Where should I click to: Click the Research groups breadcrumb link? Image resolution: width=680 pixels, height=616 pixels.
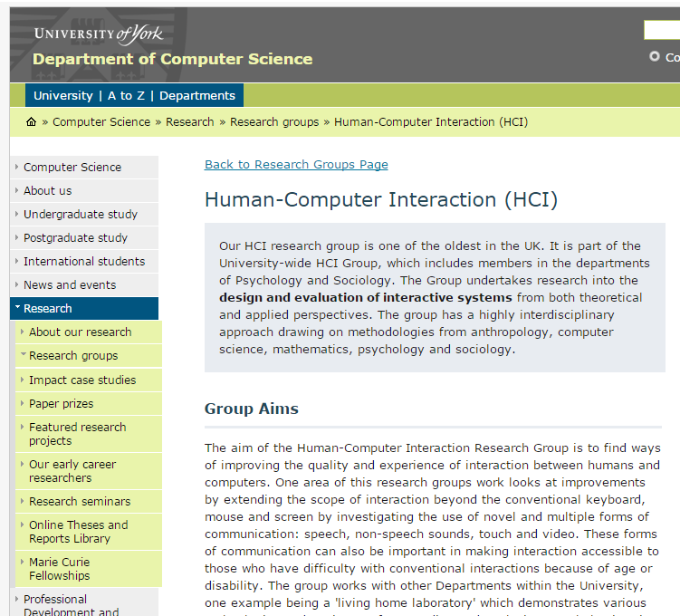(274, 122)
